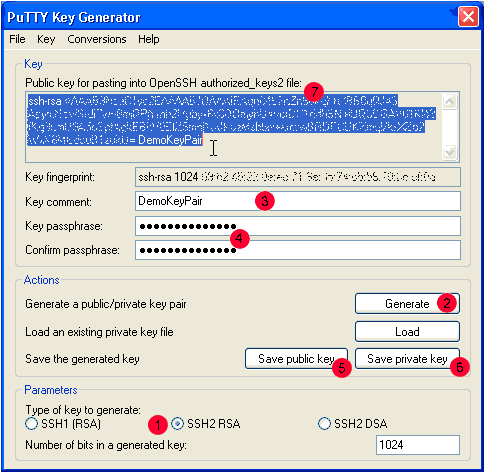Focus the Confirm passphrase field
The width and height of the screenshot is (485, 472).
[x=298, y=250]
